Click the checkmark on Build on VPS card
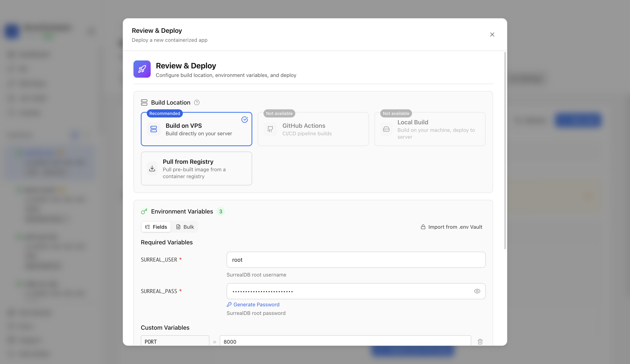The width and height of the screenshot is (630, 364). [244, 120]
